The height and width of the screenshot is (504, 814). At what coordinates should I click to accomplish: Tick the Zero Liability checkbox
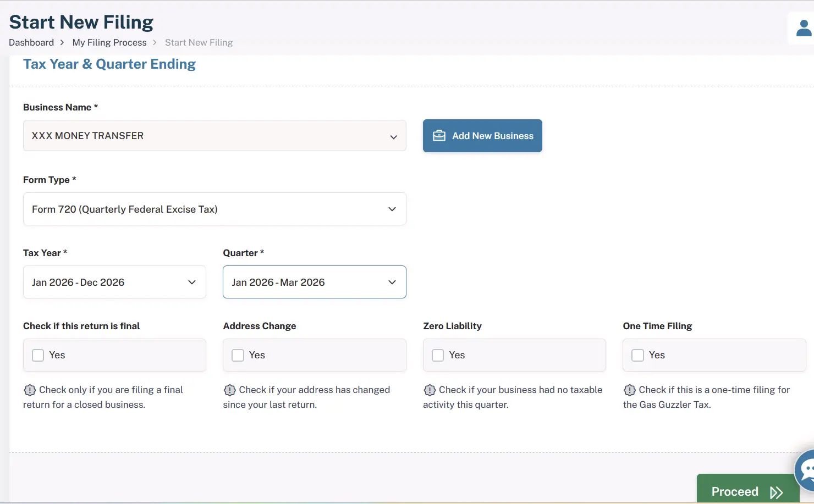tap(438, 356)
